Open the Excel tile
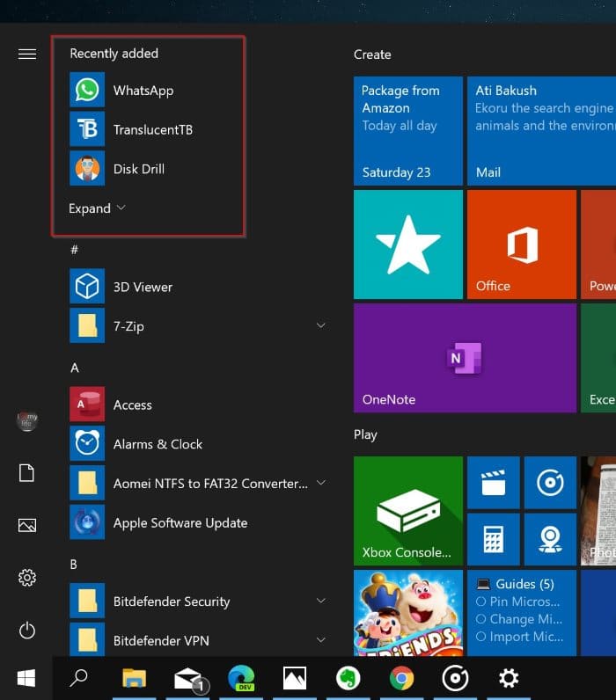The height and width of the screenshot is (700, 616). (x=598, y=358)
